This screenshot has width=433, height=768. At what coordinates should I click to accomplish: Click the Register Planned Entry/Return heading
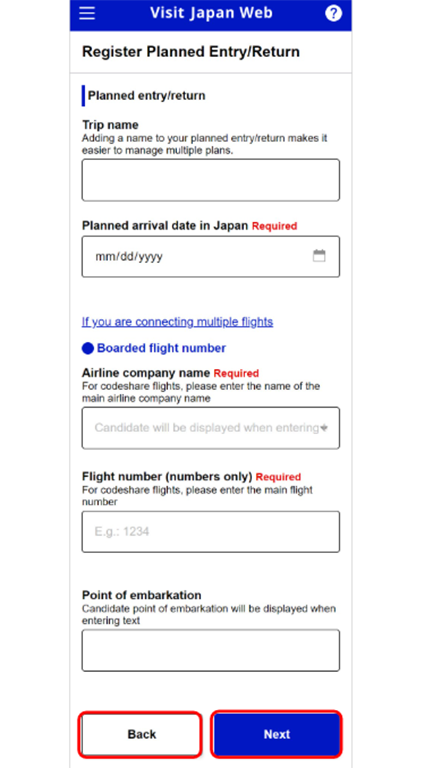click(191, 52)
